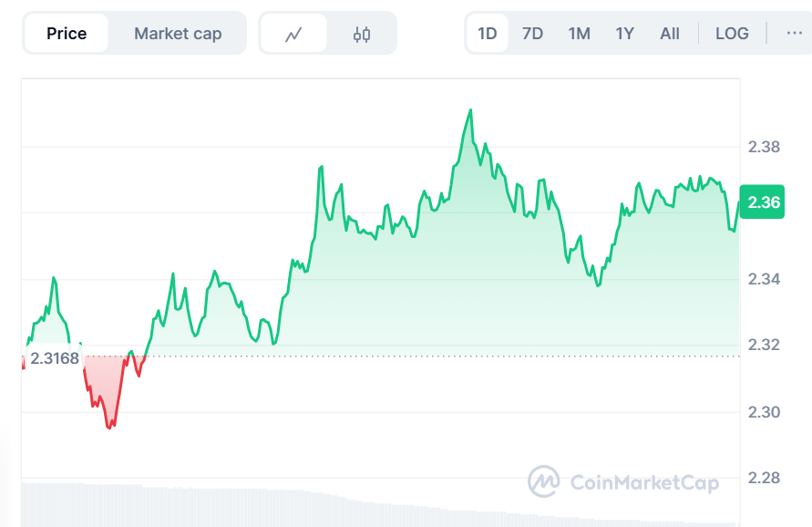Open the more options ellipsis menu
Viewport: 812px width, 527px height.
[x=794, y=33]
